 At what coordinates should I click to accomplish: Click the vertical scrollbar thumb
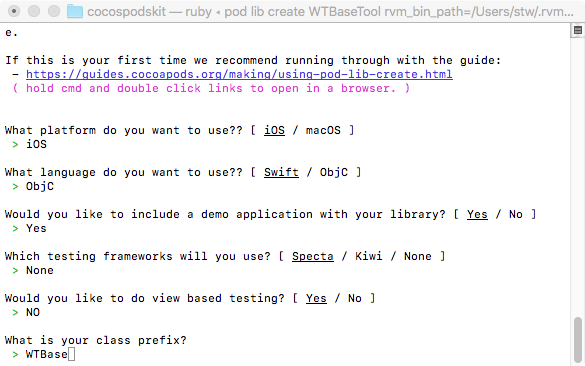click(578, 339)
